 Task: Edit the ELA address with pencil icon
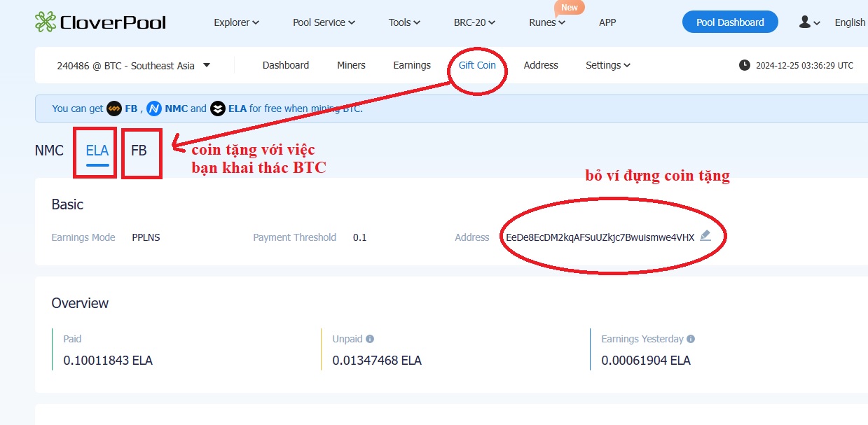tap(705, 235)
